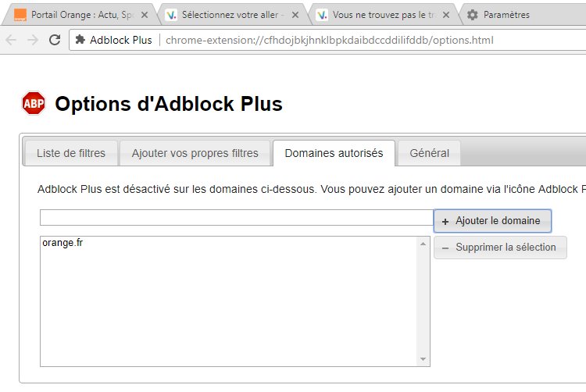Close the Portail Orange browser tab

144,15
